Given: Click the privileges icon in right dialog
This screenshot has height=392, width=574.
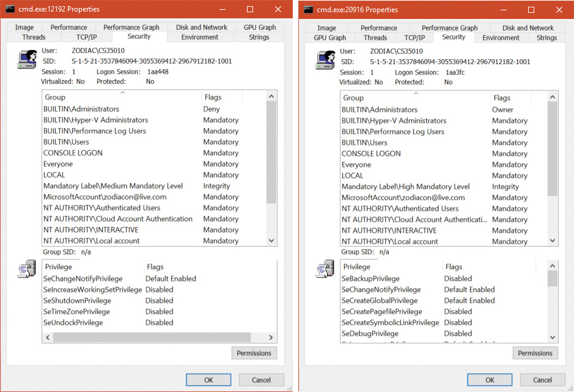Looking at the screenshot, I should tap(325, 269).
